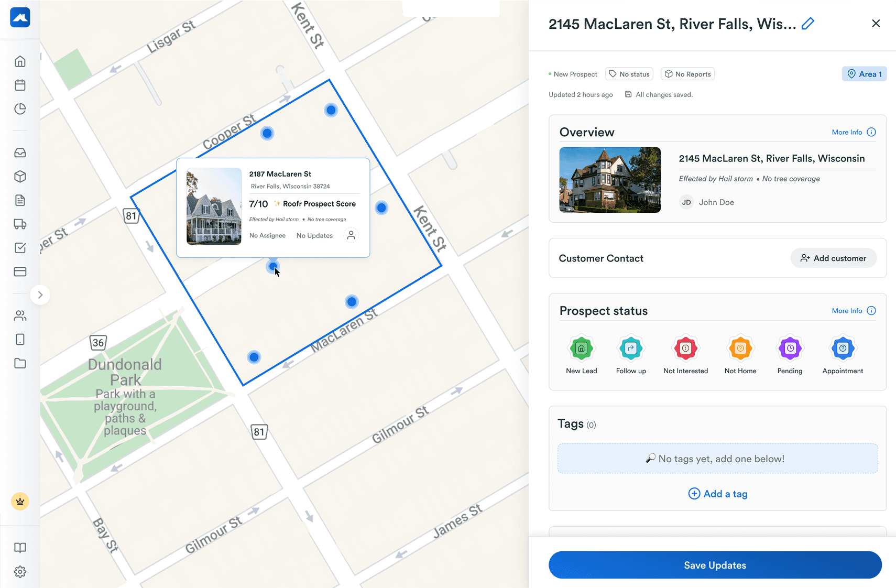Viewport: 896px width, 588px height.
Task: Open the document icon in sidebar
Action: [20, 200]
